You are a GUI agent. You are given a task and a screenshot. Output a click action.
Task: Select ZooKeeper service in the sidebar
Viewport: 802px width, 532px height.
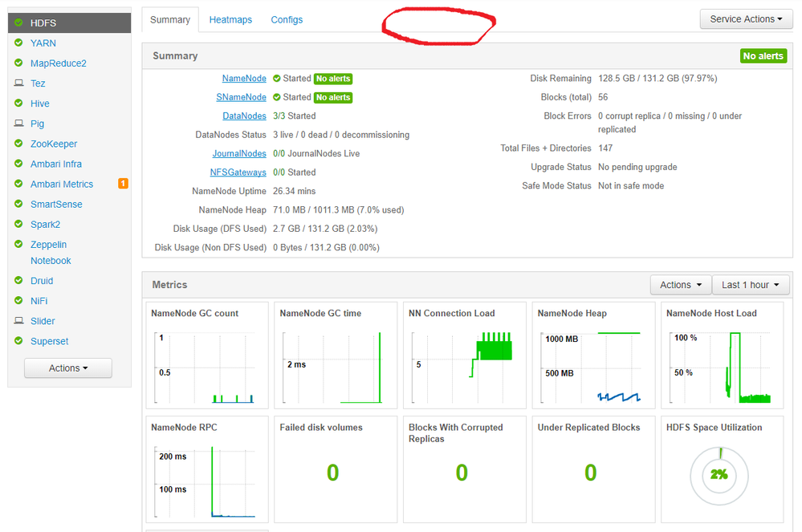click(x=54, y=144)
